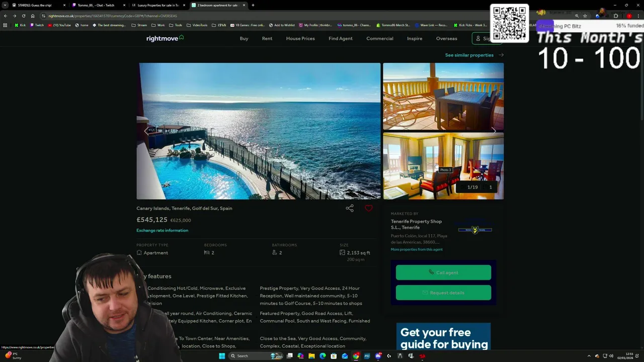Open the main pool and sea photo
The width and height of the screenshot is (644, 362).
pyautogui.click(x=259, y=131)
